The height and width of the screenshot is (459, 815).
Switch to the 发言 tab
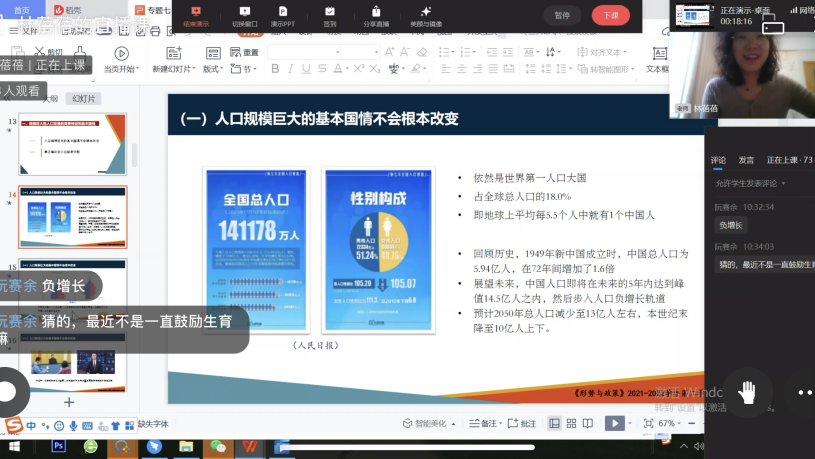[x=746, y=160]
